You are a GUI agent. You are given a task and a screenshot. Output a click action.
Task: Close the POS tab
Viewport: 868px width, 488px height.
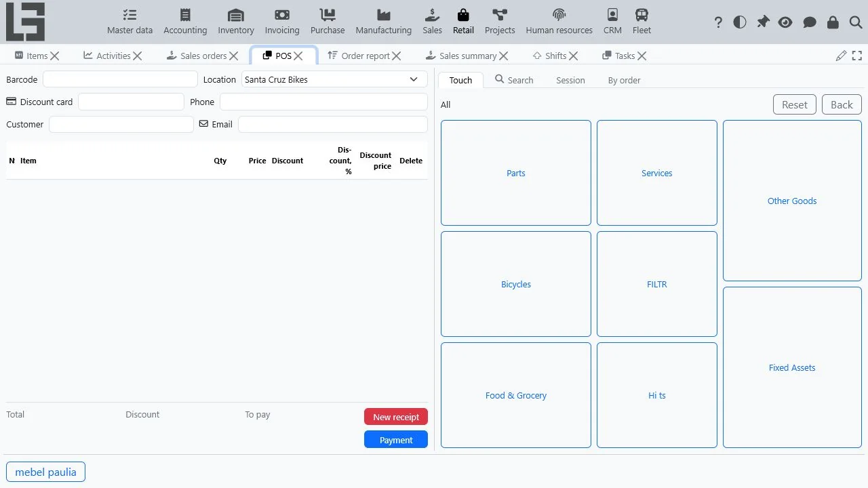point(298,56)
